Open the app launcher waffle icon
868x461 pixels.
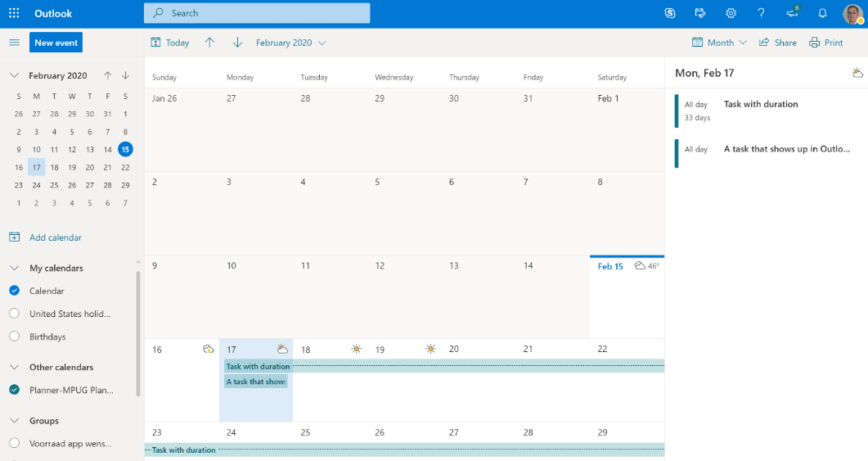point(15,13)
